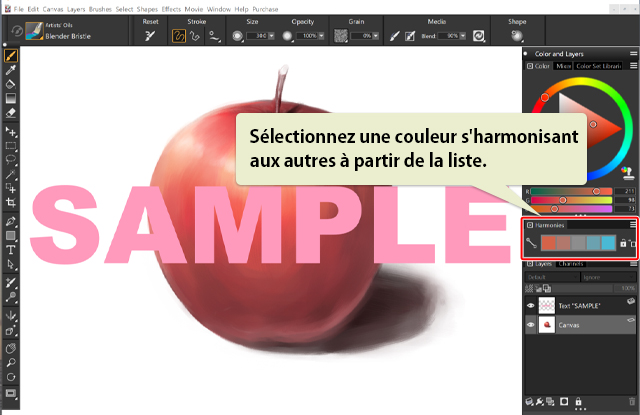Open the Harmonies panel options menu
This screenshot has height=415, width=640.
click(x=632, y=225)
